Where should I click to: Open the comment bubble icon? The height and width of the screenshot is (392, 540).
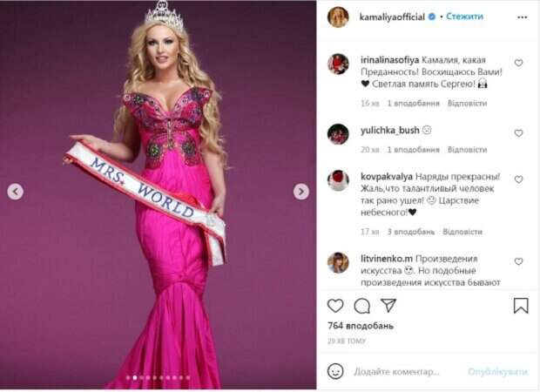pos(362,306)
